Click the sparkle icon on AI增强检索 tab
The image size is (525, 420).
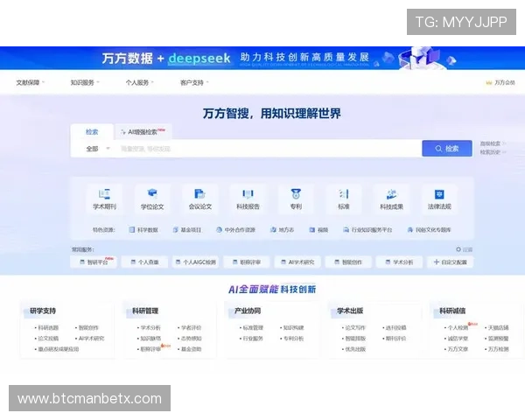coord(123,132)
